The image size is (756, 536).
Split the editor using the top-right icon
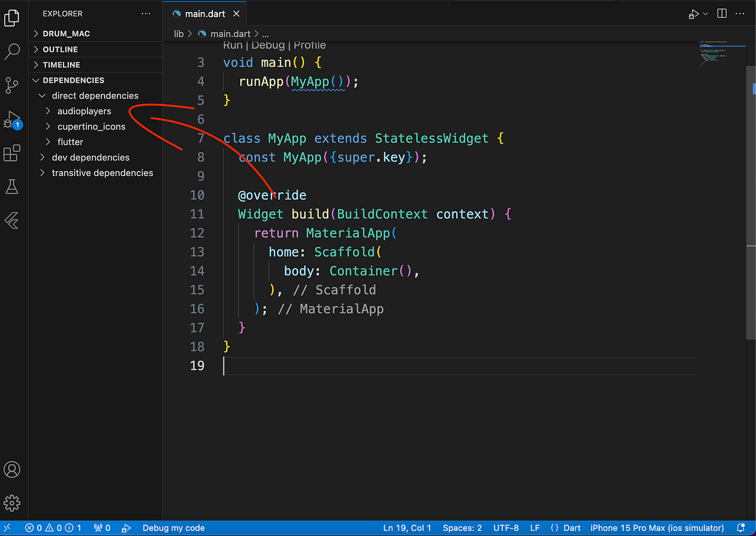point(721,13)
